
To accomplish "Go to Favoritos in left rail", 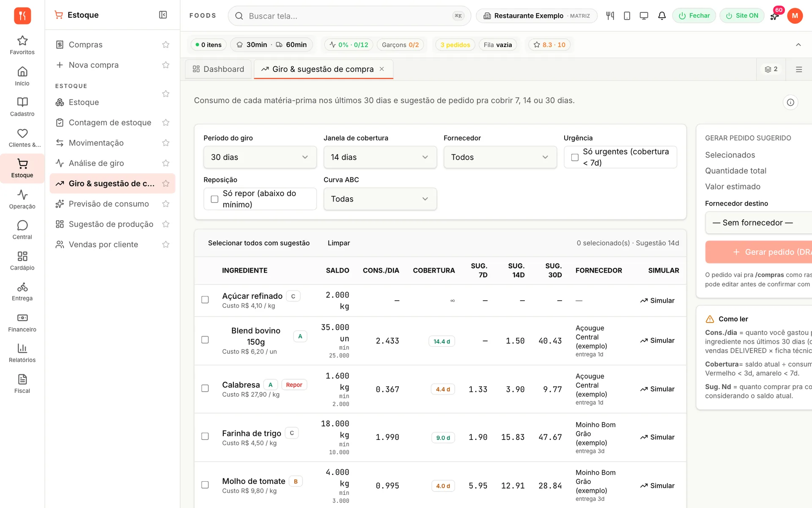I will point(22,45).
